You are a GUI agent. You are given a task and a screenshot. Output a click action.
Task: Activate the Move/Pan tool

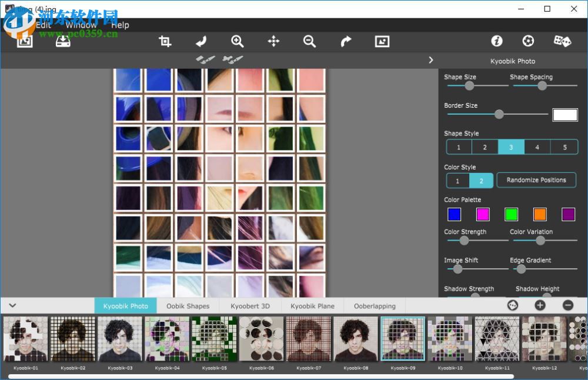click(x=273, y=41)
